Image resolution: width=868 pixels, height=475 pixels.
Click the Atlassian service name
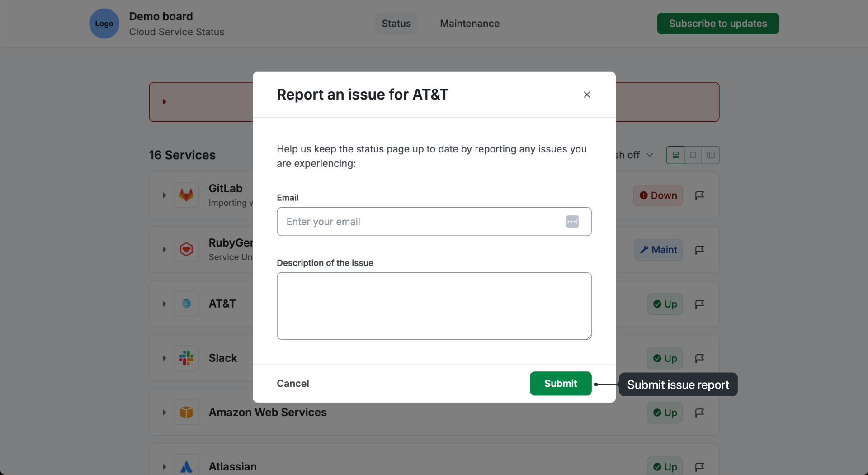click(232, 467)
